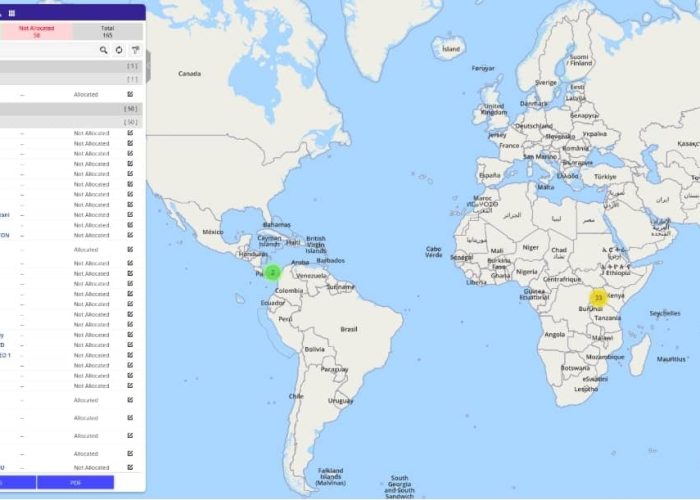Image resolution: width=700 pixels, height=500 pixels.
Task: Edit the first Not Allocated row under [50]
Action: [130, 133]
